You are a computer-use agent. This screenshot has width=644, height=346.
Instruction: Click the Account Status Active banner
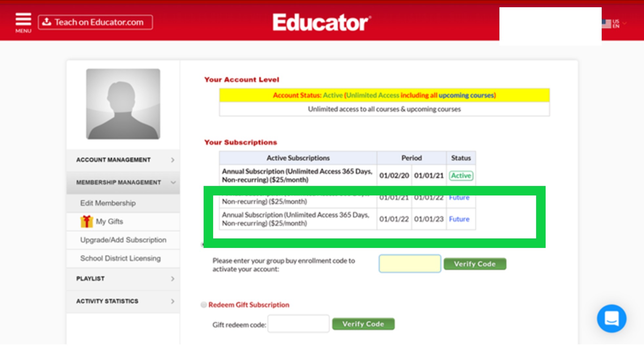tap(384, 95)
